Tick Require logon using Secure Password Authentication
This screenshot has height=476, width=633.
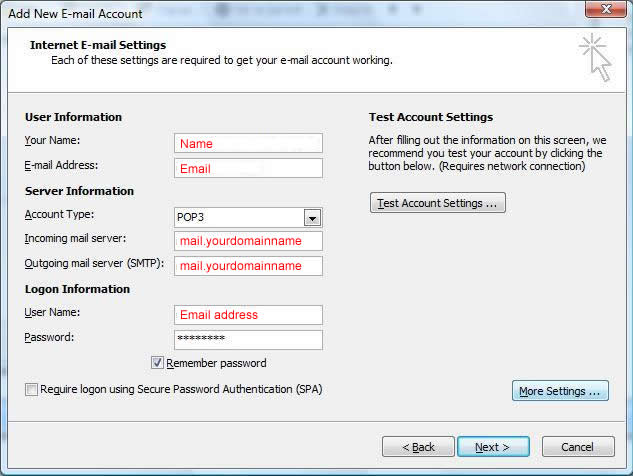point(31,389)
